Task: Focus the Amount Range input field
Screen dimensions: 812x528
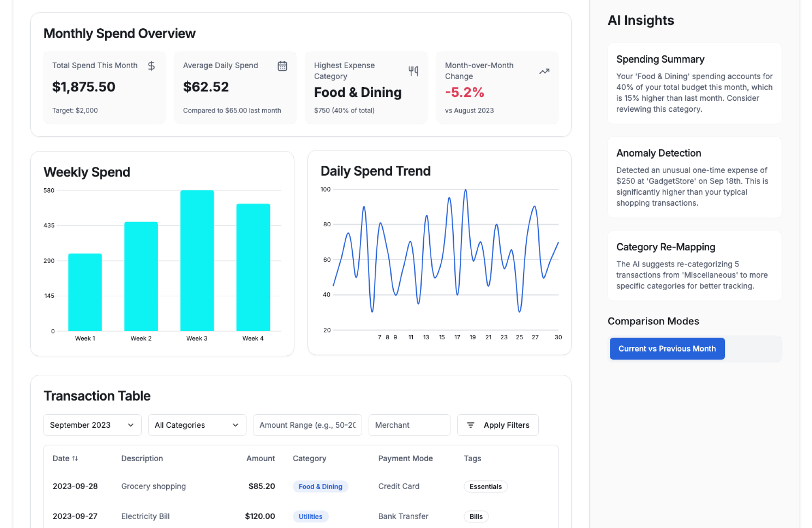Action: tap(307, 425)
